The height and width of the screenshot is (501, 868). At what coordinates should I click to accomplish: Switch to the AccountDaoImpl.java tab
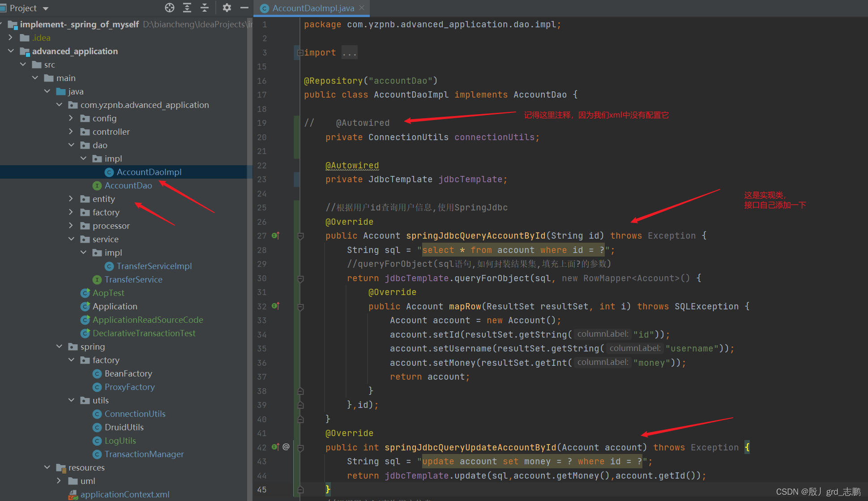(313, 8)
